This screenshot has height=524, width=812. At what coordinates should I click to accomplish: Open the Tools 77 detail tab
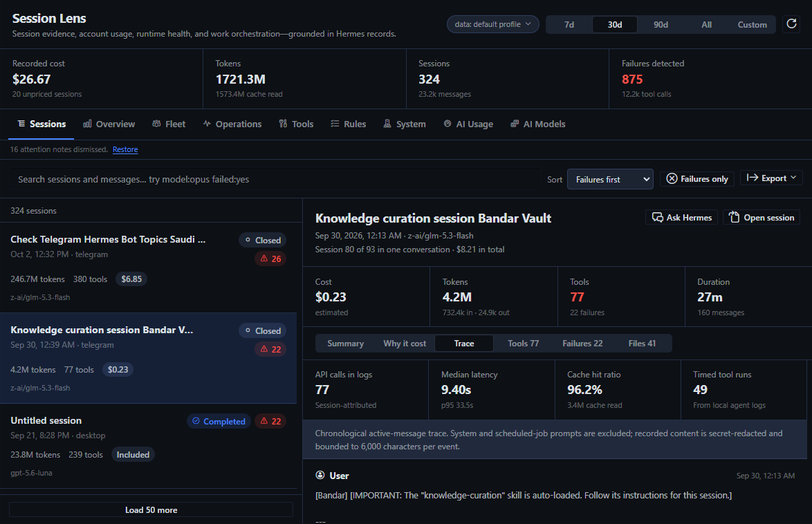click(523, 344)
